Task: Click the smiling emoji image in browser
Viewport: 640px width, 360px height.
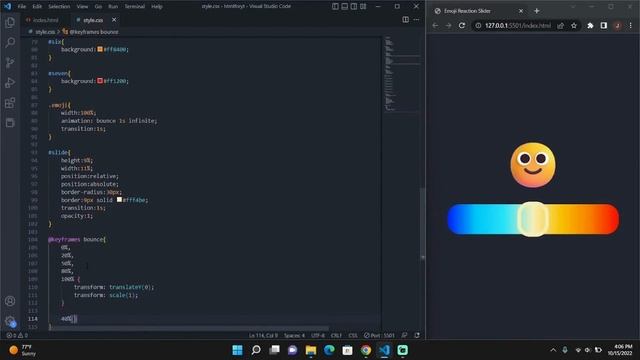Action: point(533,165)
